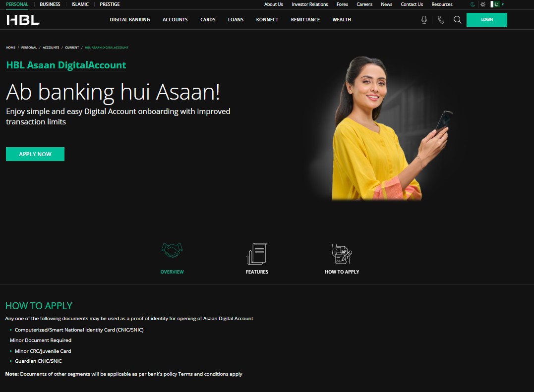Screen dimensions: 534x392
Task: Open the Personal segment tab
Action: pos(17,4)
